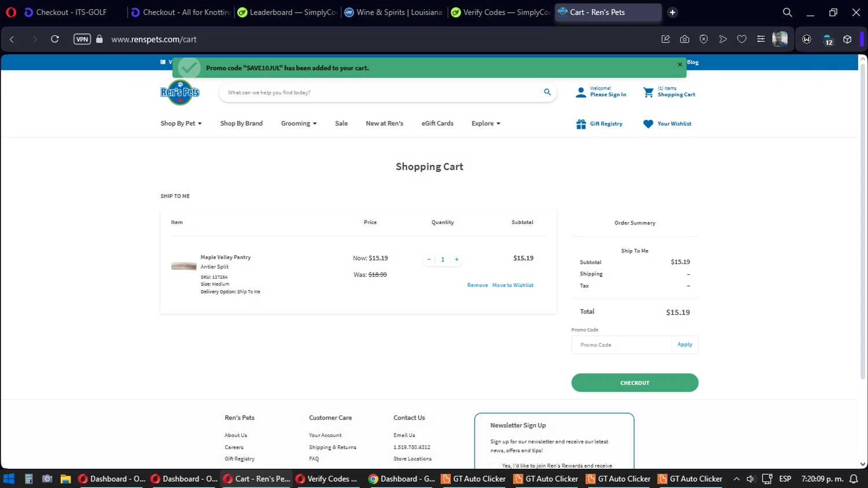
Task: Click the shield ad-blocker icon
Action: coord(704,39)
